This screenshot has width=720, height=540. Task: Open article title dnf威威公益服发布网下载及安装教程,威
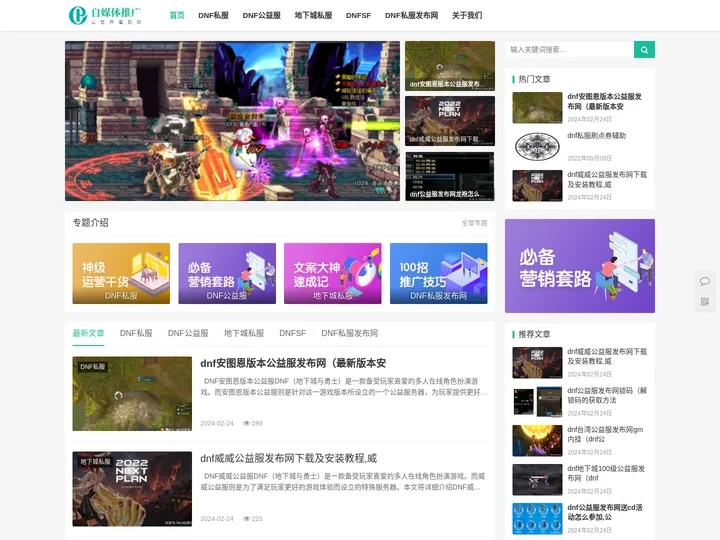tap(288, 458)
